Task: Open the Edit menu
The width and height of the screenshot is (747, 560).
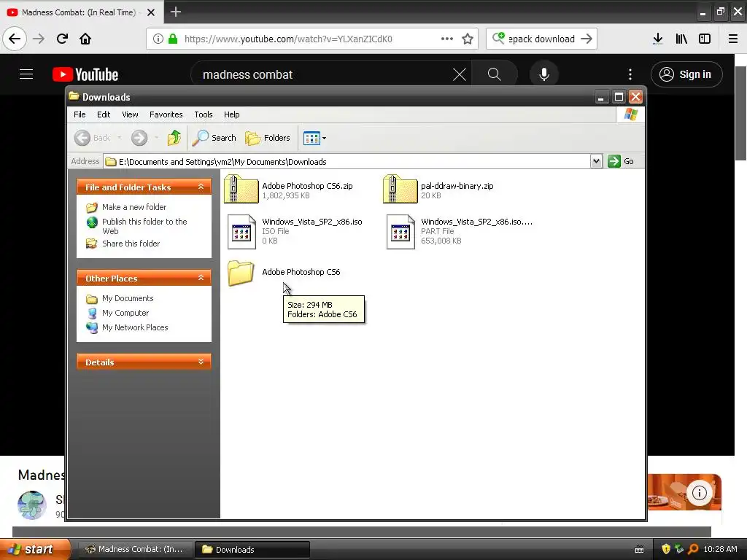Action: tap(104, 114)
